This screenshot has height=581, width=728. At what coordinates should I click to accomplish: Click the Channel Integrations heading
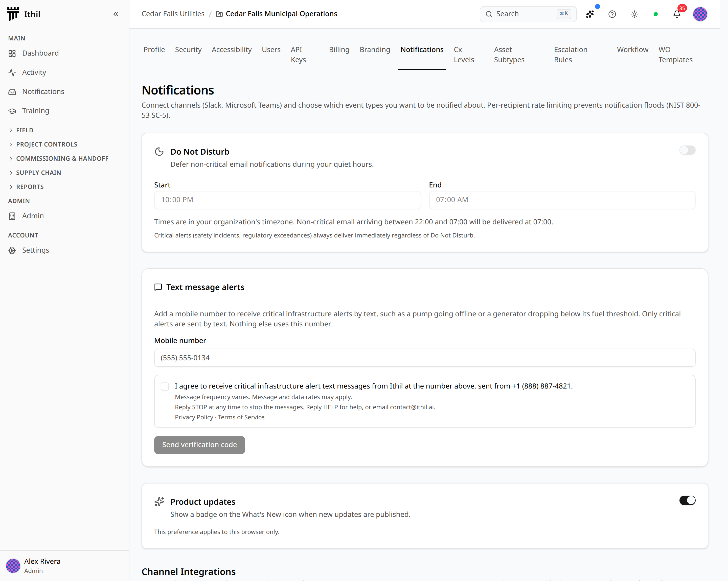pos(188,572)
